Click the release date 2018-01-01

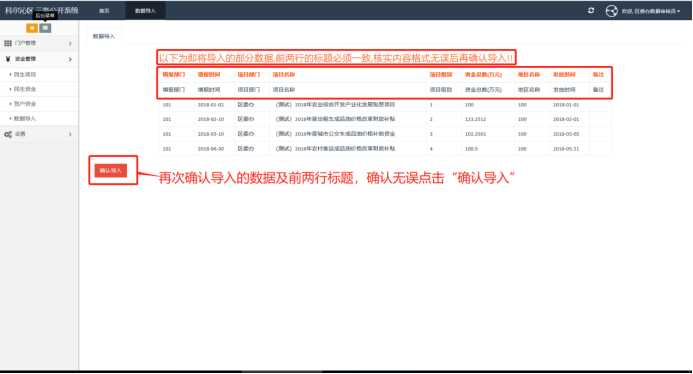(x=566, y=105)
